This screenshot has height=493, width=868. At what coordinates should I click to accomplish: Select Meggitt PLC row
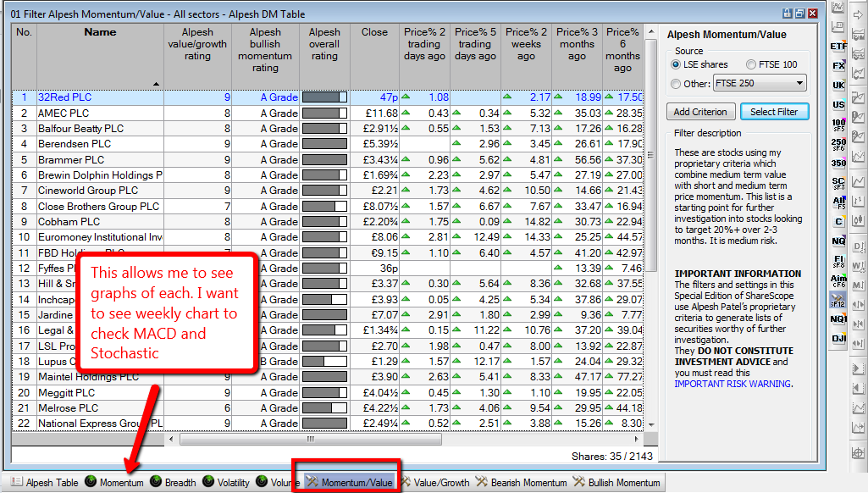pos(328,393)
